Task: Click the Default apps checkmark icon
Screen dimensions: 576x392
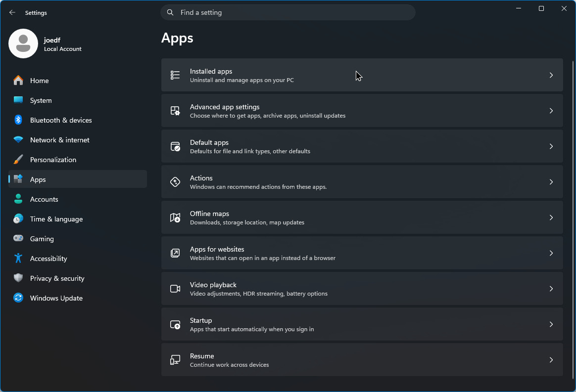Action: coord(175,146)
